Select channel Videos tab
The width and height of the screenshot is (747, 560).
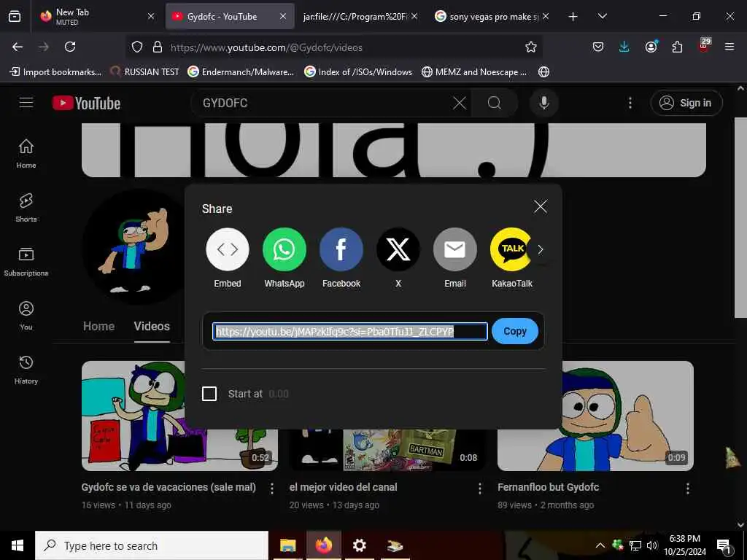coord(152,326)
